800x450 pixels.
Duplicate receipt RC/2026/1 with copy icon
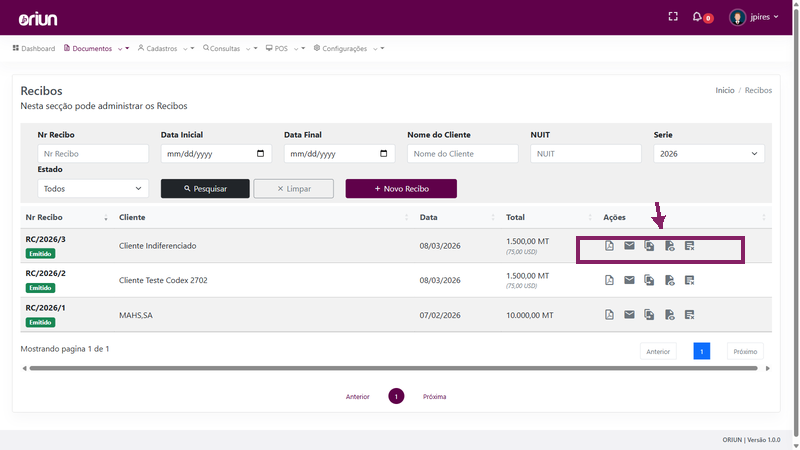[649, 315]
